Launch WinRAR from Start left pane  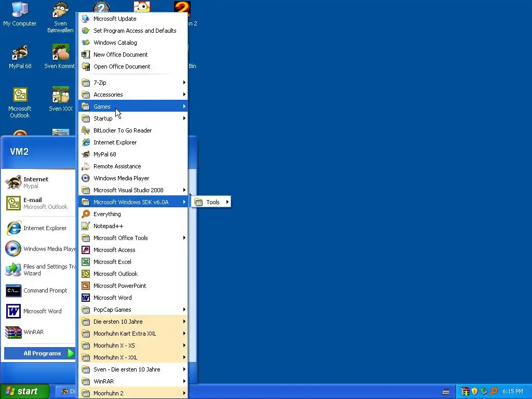point(39,332)
